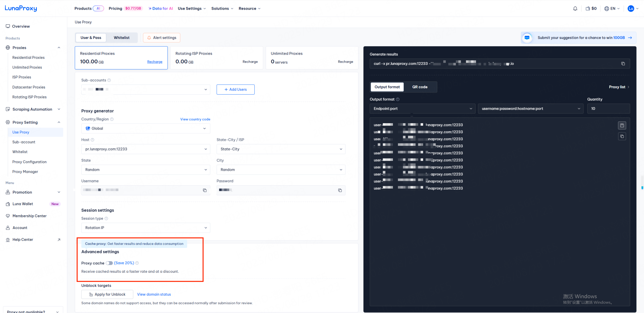This screenshot has height=313, width=644.
Task: Click the Quantity input field
Action: pos(608,109)
